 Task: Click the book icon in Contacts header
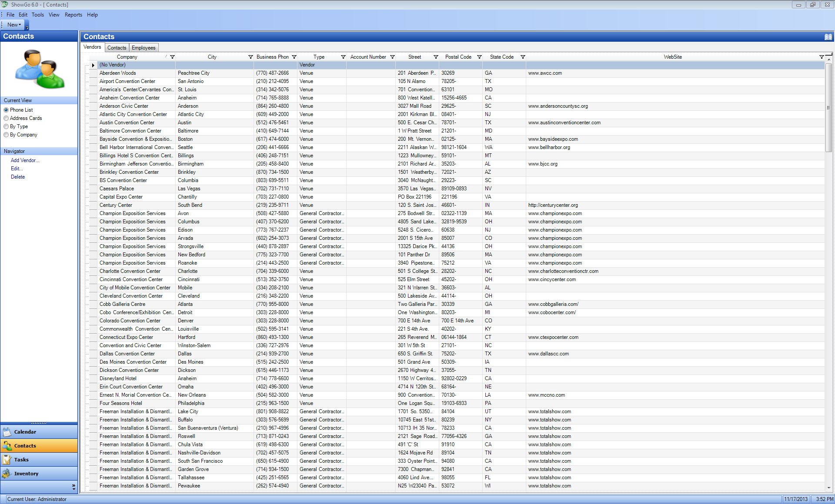(x=828, y=37)
